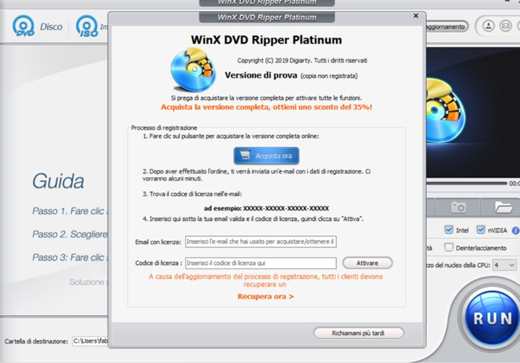Click the preview window disc thumbnail
This screenshot has width=520, height=363.
(x=446, y=110)
